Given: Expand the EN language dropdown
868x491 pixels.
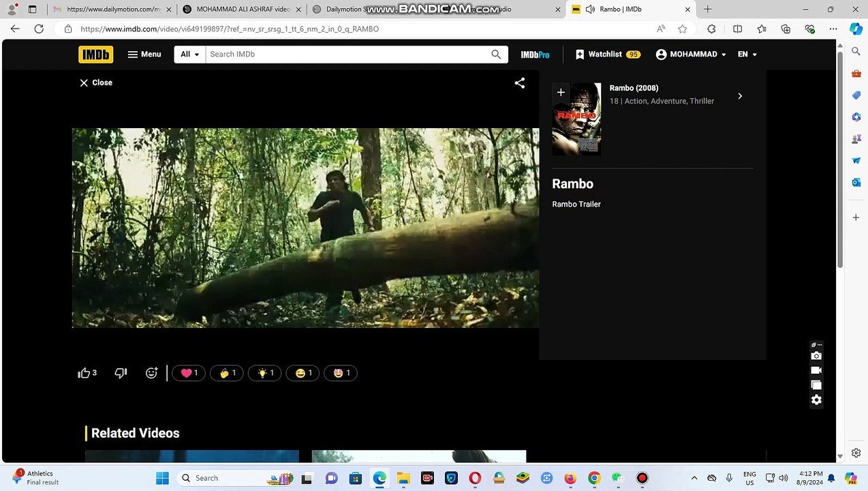Looking at the screenshot, I should tap(747, 55).
